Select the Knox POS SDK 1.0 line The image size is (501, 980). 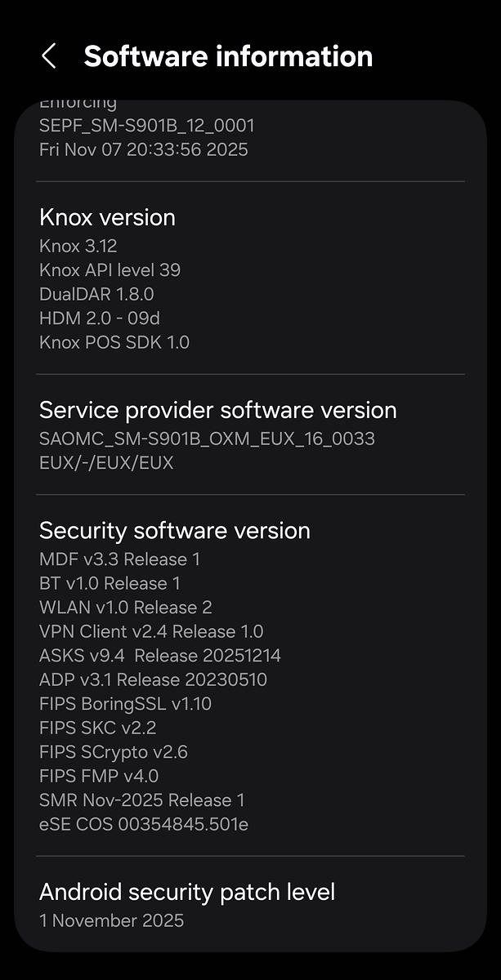pos(114,342)
